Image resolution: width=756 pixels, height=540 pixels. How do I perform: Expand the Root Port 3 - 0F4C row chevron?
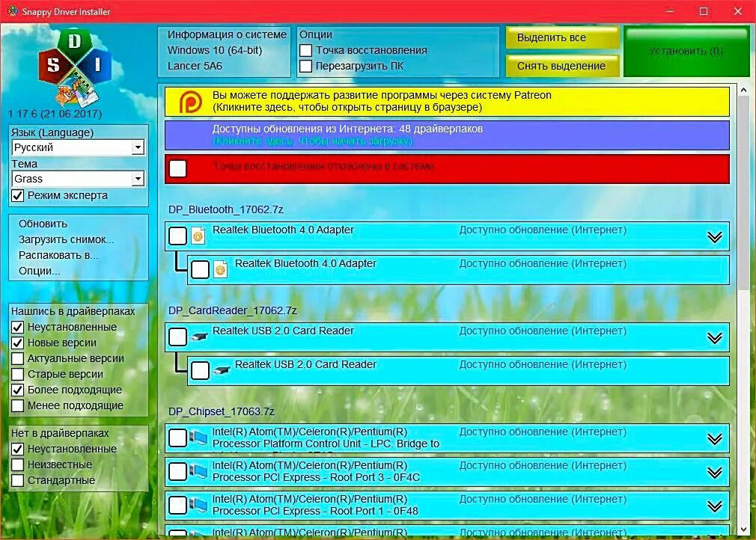coord(715,473)
